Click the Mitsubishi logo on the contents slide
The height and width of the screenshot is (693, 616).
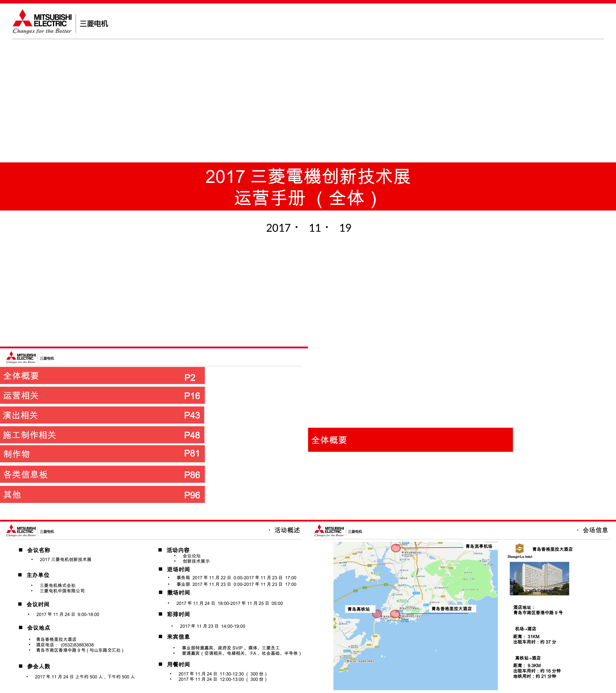[21, 358]
